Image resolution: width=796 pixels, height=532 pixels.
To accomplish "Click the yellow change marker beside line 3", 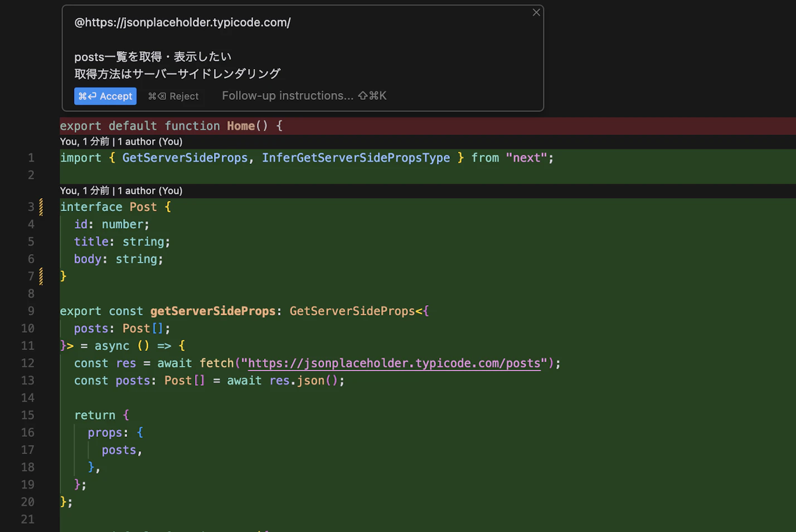I will pos(41,207).
